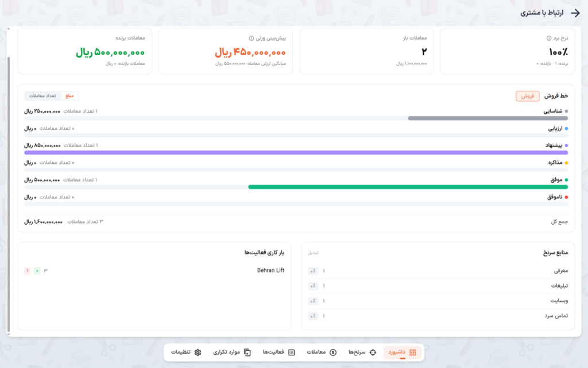The height and width of the screenshot is (368, 588).
Task: Open موارد تکراری using the copy icon
Action: [x=247, y=352]
